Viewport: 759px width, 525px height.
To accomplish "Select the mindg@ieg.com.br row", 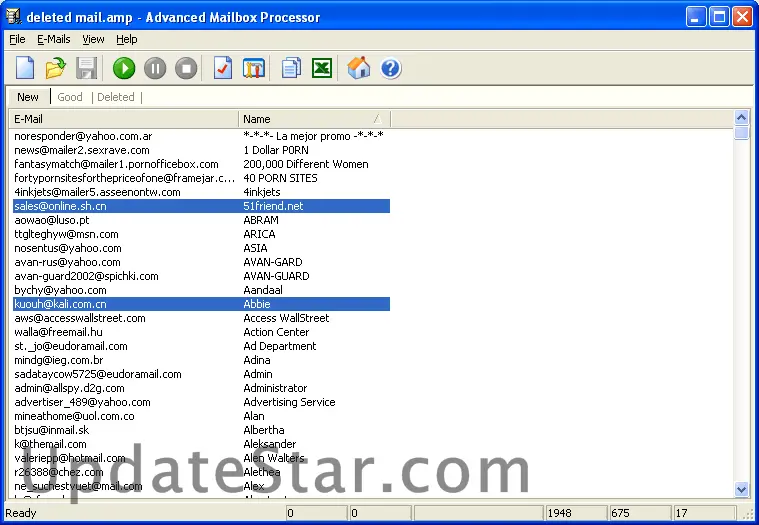I will (201, 360).
